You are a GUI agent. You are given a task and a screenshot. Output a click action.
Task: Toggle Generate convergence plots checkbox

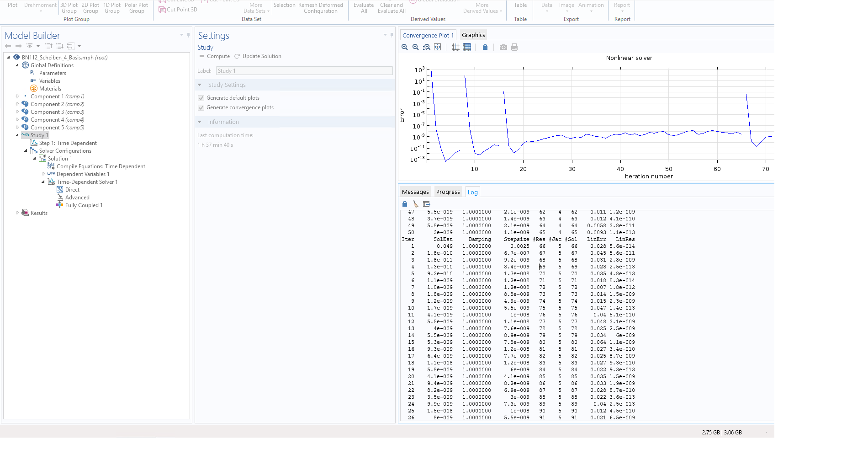click(x=201, y=107)
